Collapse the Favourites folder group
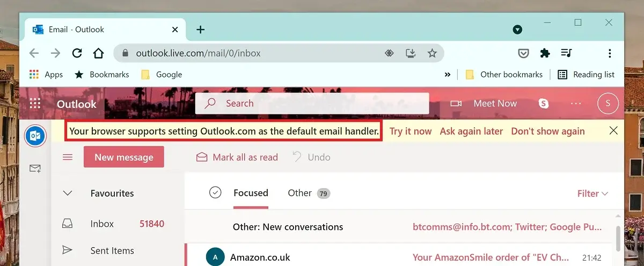Screen dimensions: 644x266 pos(68,193)
